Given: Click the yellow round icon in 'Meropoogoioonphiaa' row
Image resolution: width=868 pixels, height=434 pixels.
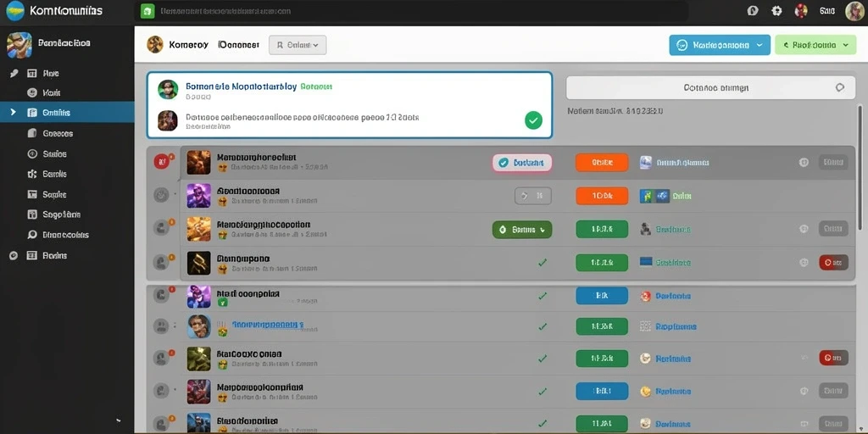Looking at the screenshot, I should [x=645, y=392].
